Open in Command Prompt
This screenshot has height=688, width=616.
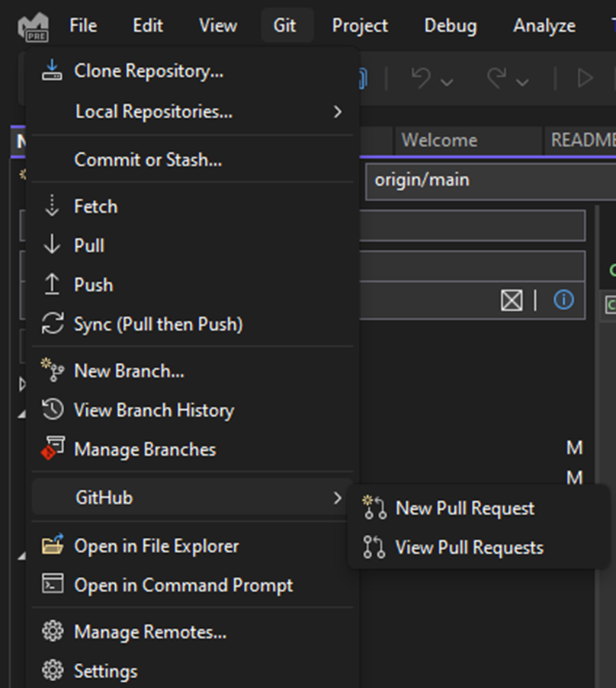click(x=183, y=585)
